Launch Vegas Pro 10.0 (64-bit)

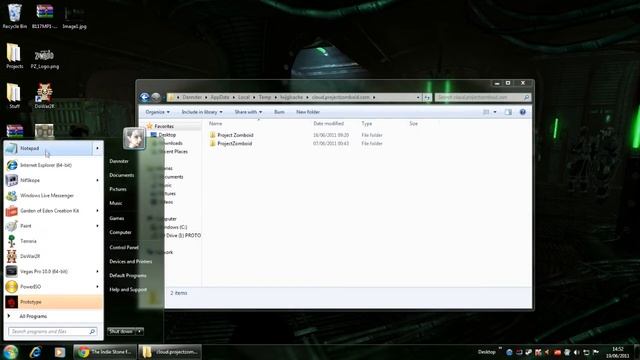[48, 271]
